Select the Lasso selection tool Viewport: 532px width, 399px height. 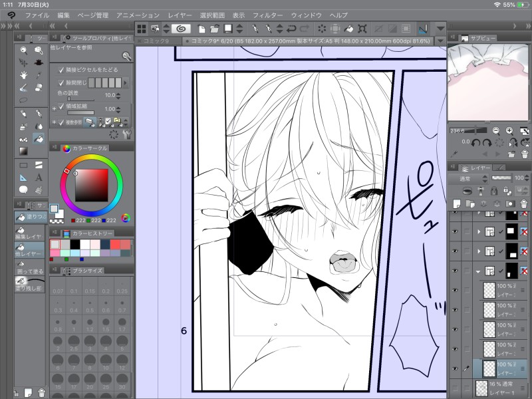point(23,100)
